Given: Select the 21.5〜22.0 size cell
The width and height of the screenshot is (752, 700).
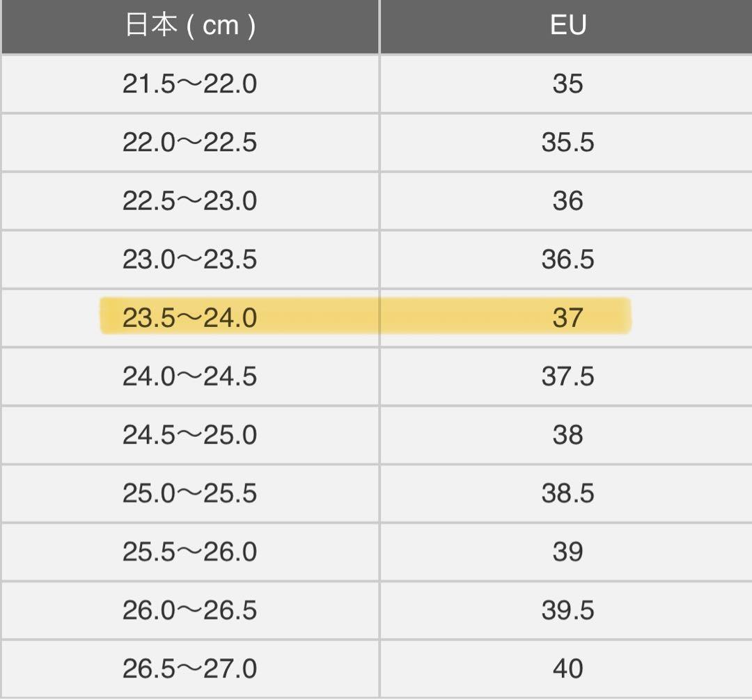Looking at the screenshot, I should click(189, 84).
